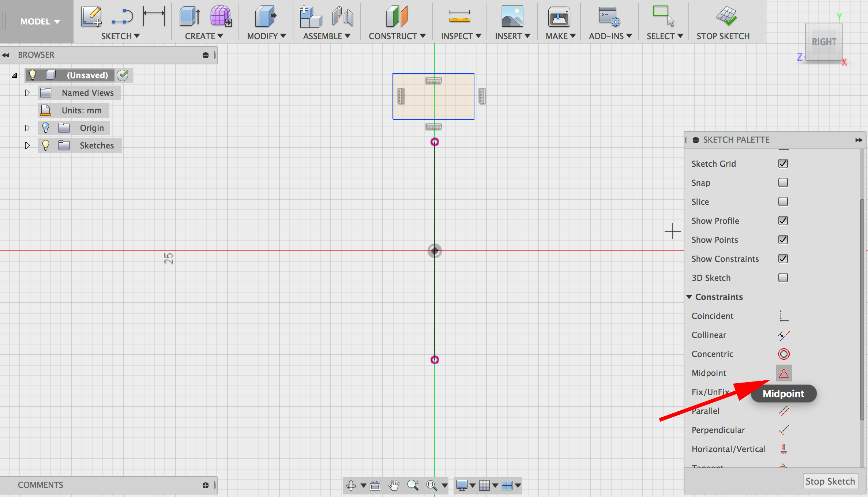Enable the 3D Sketch checkbox

[x=783, y=278]
